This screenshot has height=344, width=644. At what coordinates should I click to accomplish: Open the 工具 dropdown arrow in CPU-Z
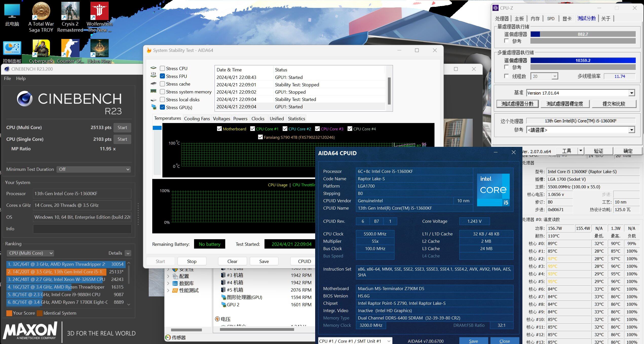tap(581, 151)
